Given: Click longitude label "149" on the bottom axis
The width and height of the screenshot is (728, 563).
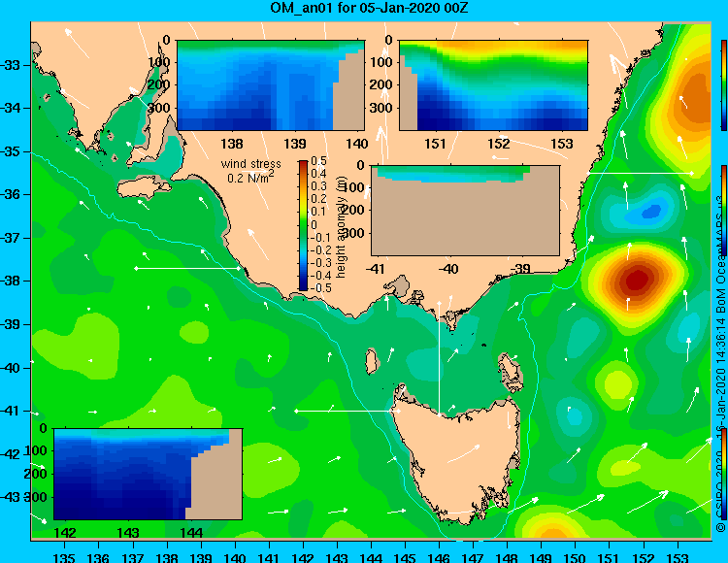Looking at the screenshot, I should [542, 557].
